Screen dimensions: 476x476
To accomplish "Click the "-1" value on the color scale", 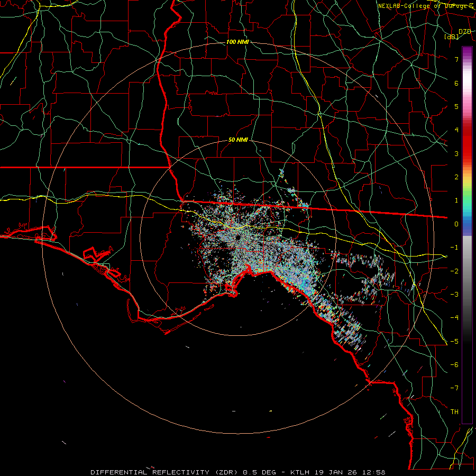I will click(454, 248).
